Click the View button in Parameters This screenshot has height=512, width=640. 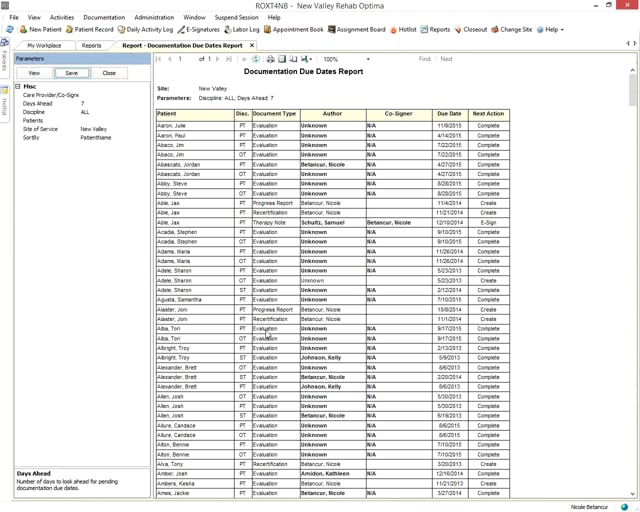coord(34,73)
